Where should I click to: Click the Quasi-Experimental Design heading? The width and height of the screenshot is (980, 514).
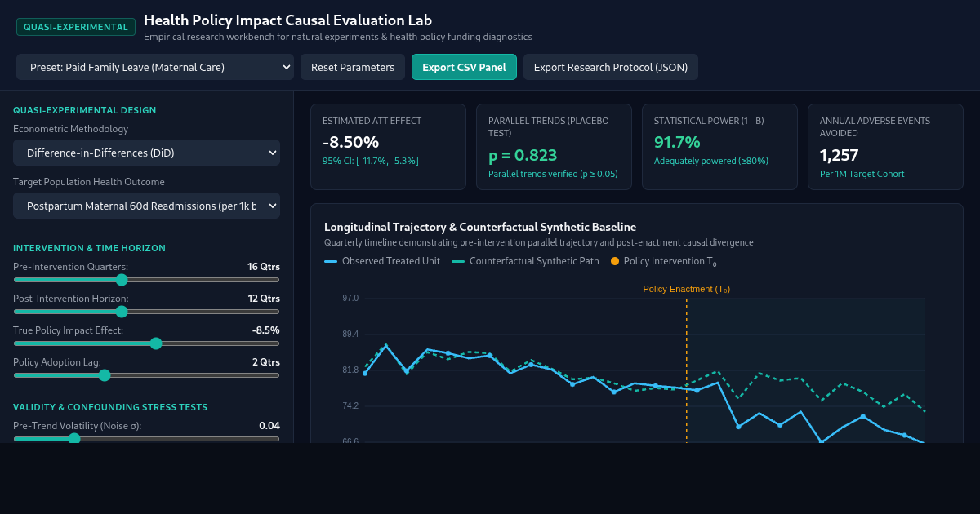click(x=85, y=110)
